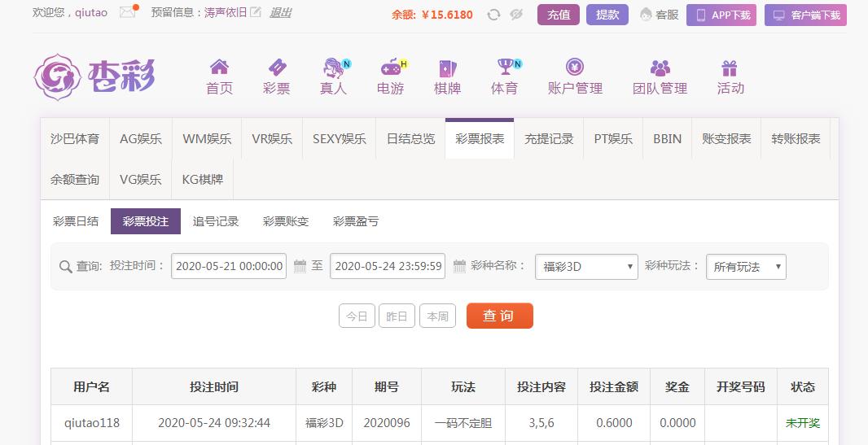Switch to PT娱乐 tab
This screenshot has width=868, height=445.
pos(613,139)
